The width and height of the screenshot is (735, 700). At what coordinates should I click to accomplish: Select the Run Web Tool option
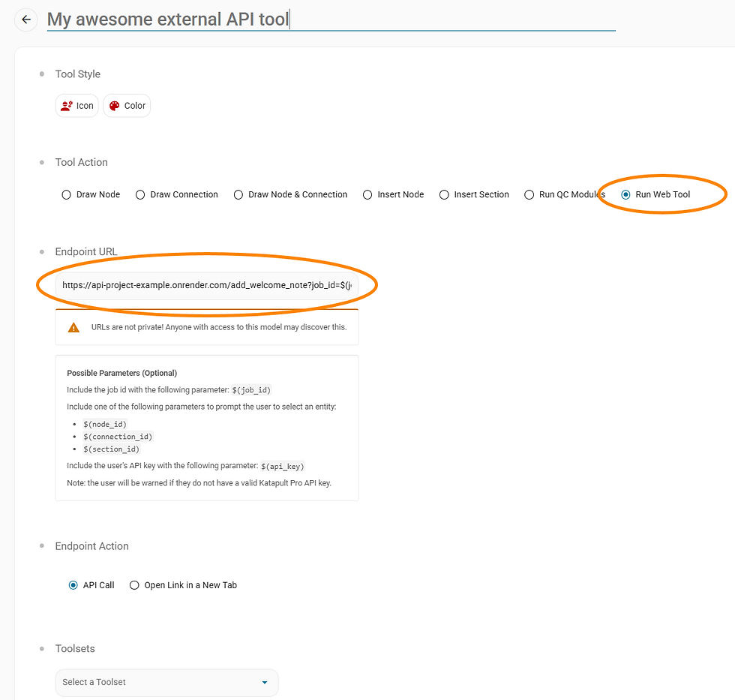[655, 194]
